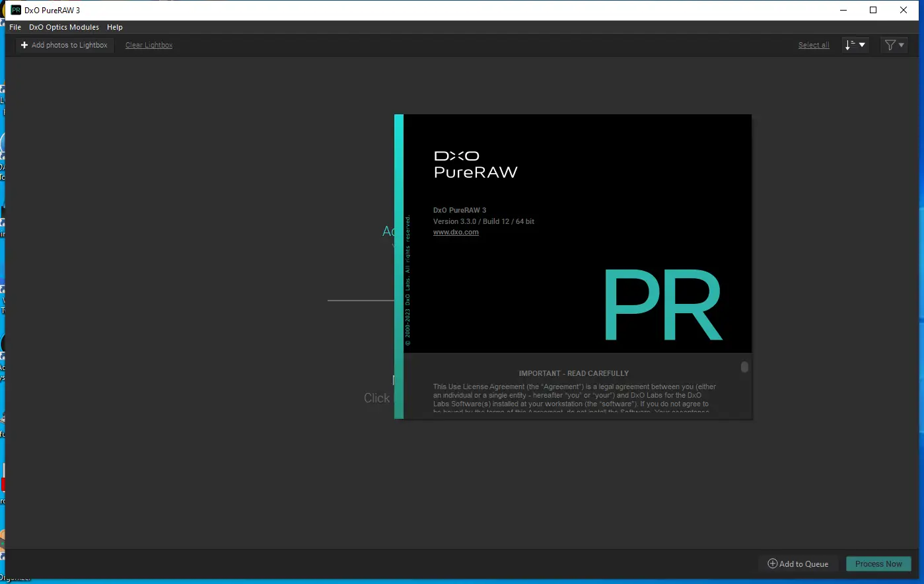Click the Add to Queue button
Image resolution: width=924 pixels, height=584 pixels.
coord(798,564)
